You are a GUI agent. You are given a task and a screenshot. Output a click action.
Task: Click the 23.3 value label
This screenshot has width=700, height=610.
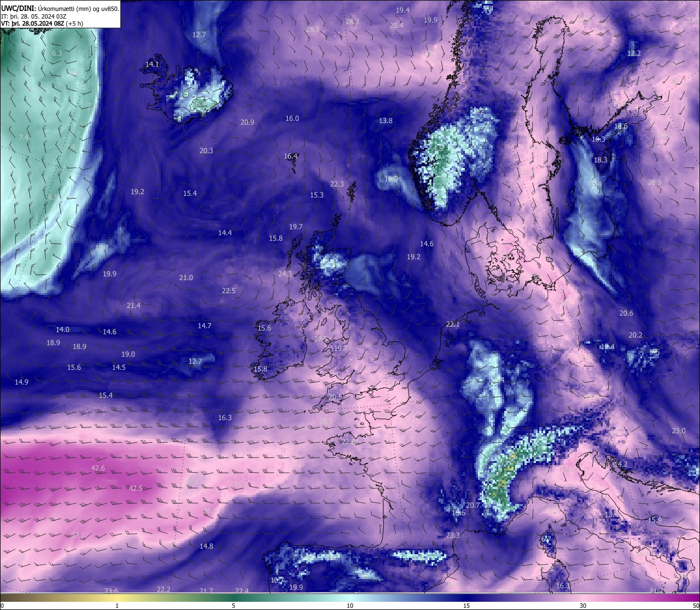(x=453, y=535)
